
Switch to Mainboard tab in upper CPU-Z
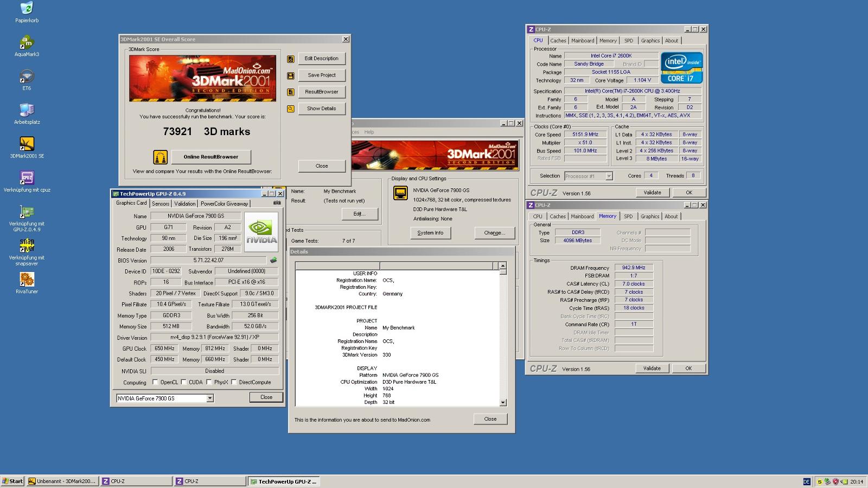click(583, 41)
